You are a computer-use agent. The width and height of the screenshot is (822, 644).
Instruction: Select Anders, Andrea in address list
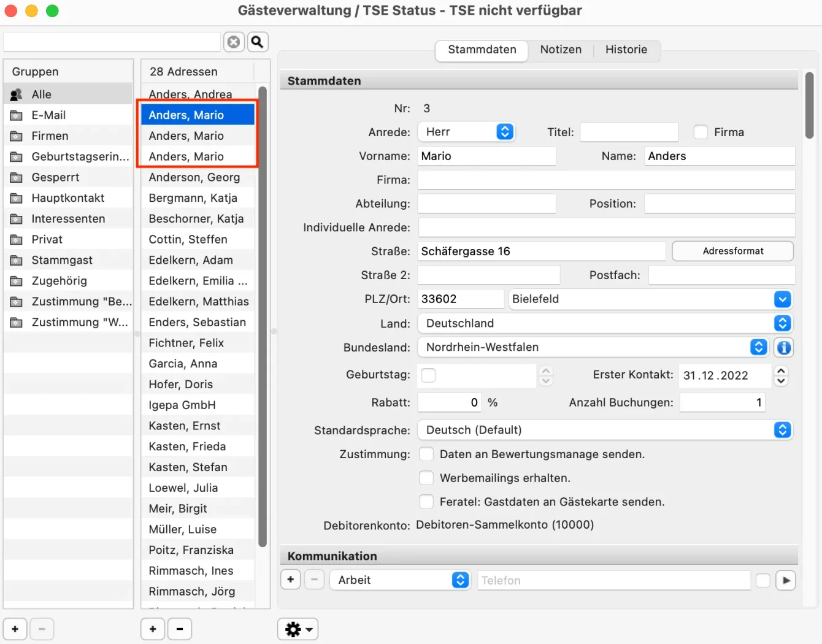tap(198, 94)
